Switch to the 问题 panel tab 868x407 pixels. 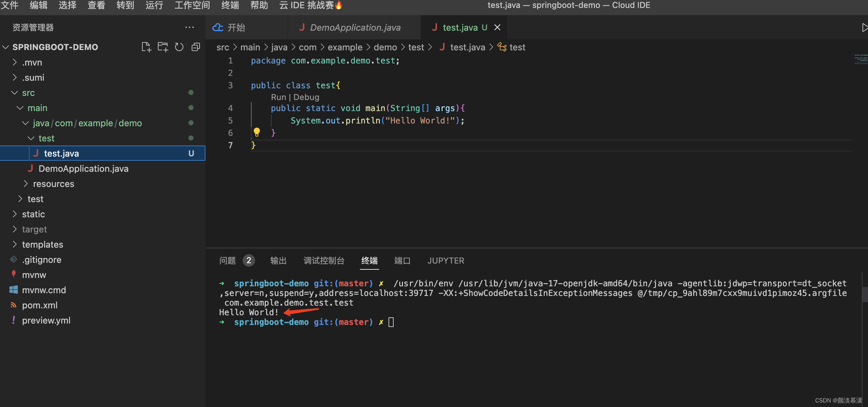pos(228,260)
